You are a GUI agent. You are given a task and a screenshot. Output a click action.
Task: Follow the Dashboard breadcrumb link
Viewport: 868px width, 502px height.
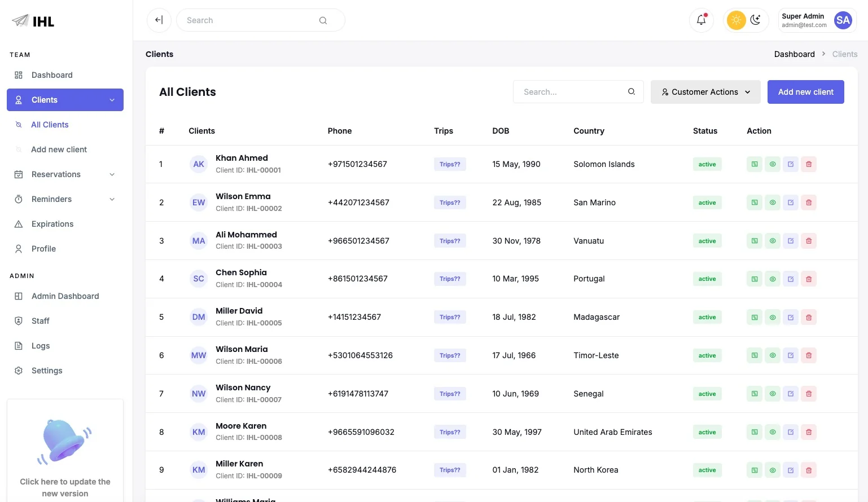794,54
